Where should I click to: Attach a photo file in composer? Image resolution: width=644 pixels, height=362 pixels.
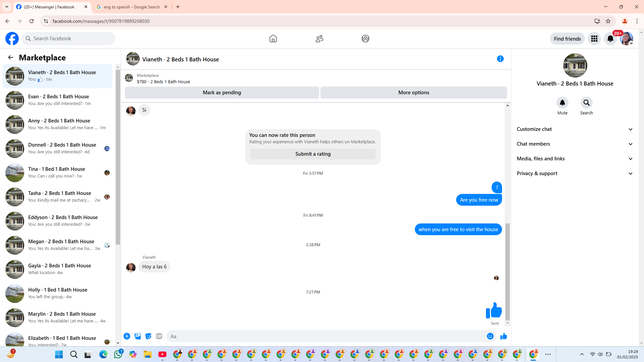click(138, 336)
